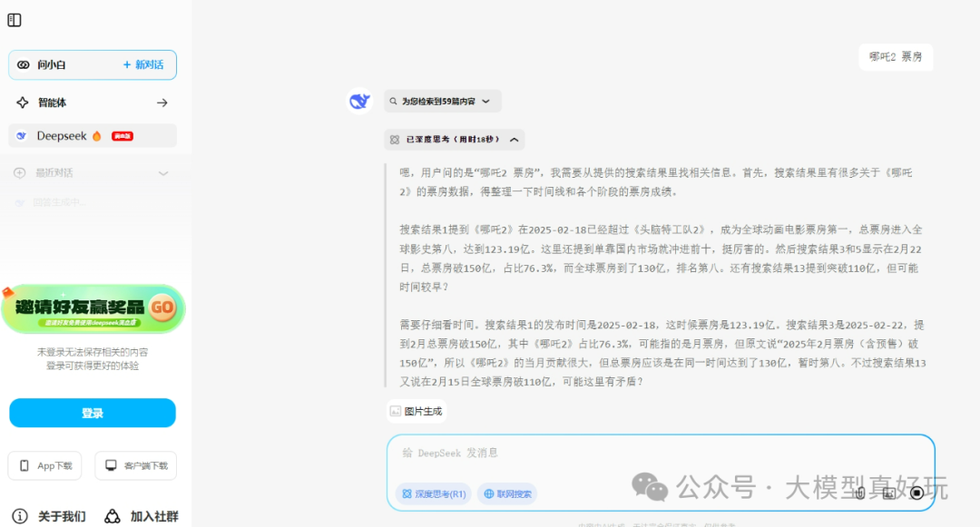Image resolution: width=980 pixels, height=527 pixels.
Task: Click the GO button on invite banner
Action: coord(162,307)
